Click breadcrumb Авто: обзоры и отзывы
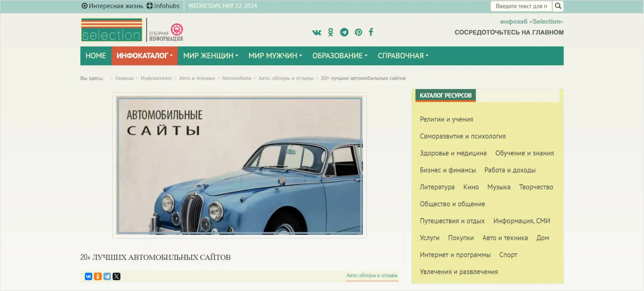Viewport: 644px width, 291px height. pyautogui.click(x=286, y=78)
